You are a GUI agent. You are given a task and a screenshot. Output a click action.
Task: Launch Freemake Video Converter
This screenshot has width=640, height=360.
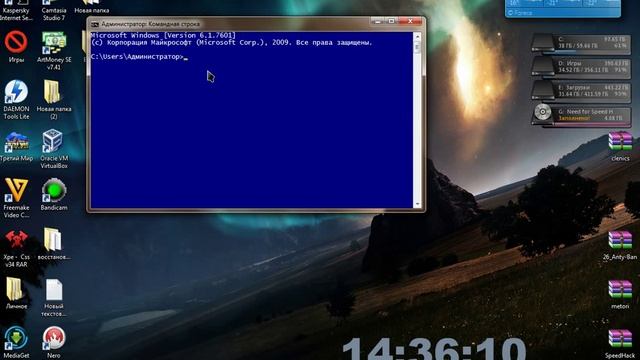[x=16, y=198]
